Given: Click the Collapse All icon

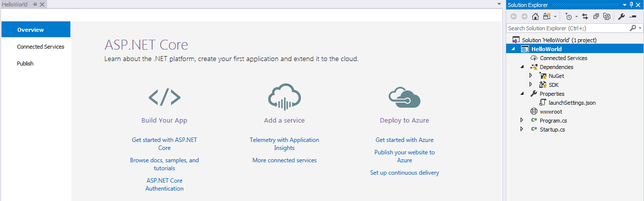Looking at the screenshot, I should (x=596, y=16).
